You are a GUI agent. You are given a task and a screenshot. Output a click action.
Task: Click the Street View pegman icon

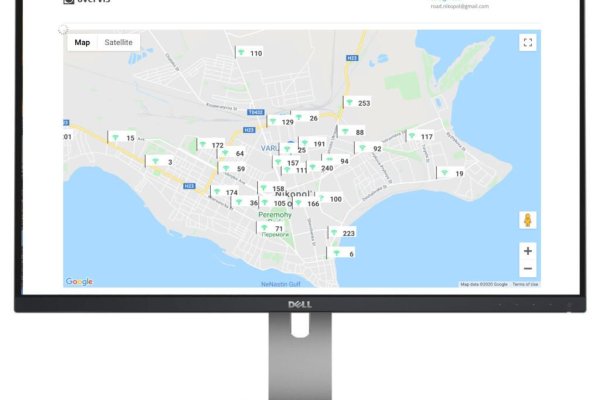527,220
